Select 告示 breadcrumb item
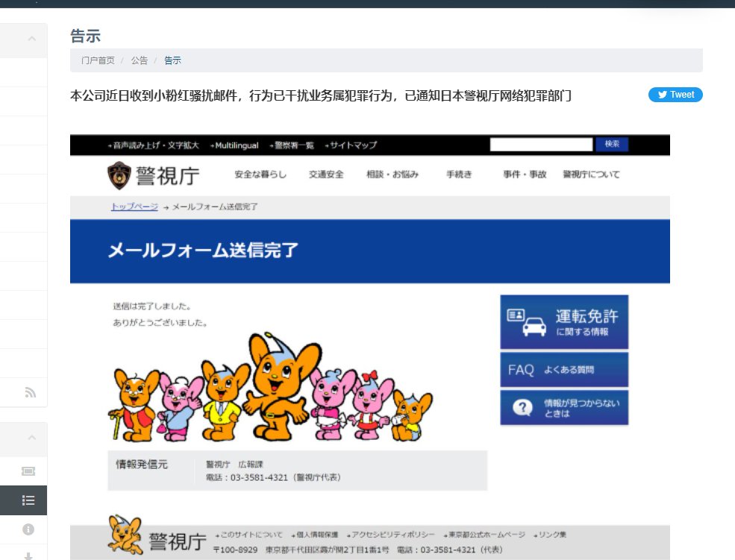Image resolution: width=735 pixels, height=560 pixels. (172, 60)
